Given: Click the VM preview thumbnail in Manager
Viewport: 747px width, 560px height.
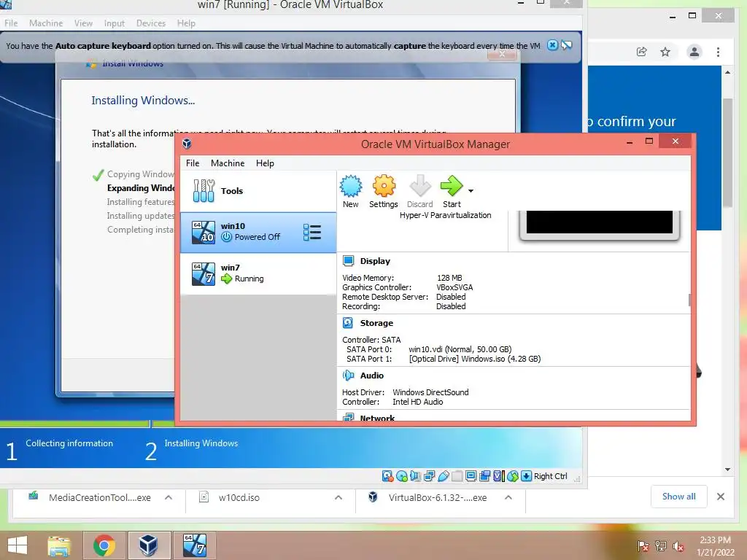Looking at the screenshot, I should (x=600, y=225).
